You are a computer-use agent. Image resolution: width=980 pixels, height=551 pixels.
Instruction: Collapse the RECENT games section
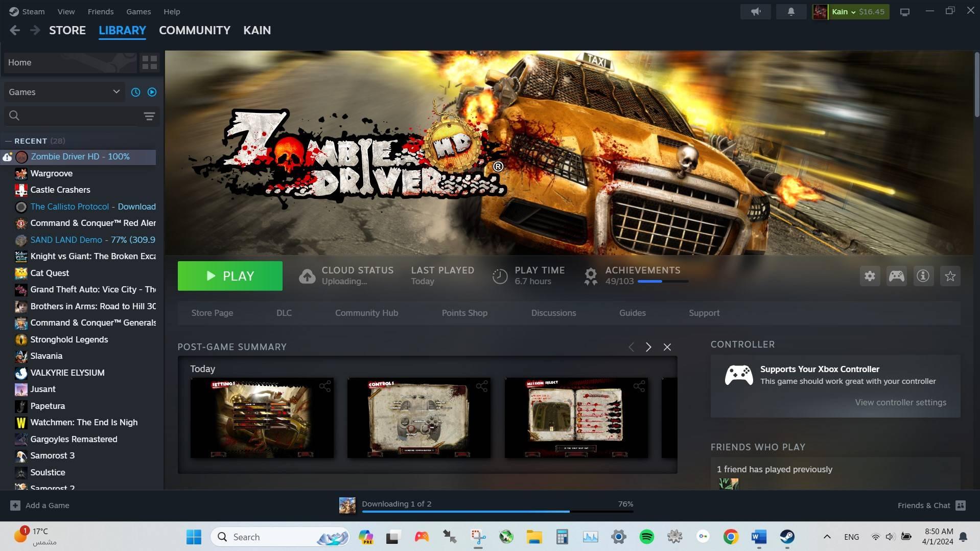8,141
